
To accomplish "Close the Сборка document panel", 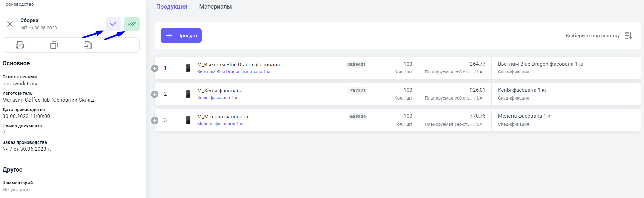I will [10, 24].
